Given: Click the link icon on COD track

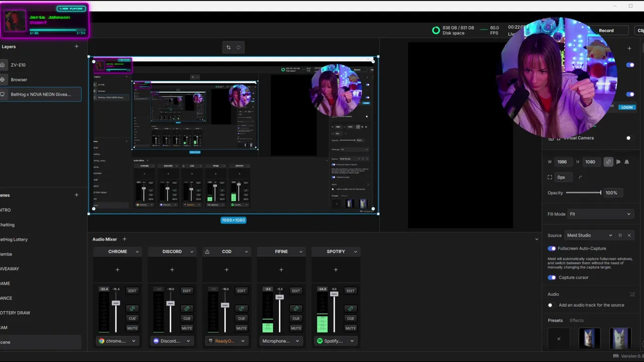Looking at the screenshot, I should 242,308.
